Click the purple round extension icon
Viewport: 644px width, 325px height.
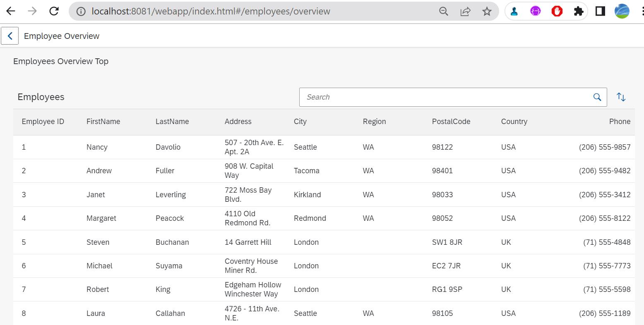click(x=536, y=11)
